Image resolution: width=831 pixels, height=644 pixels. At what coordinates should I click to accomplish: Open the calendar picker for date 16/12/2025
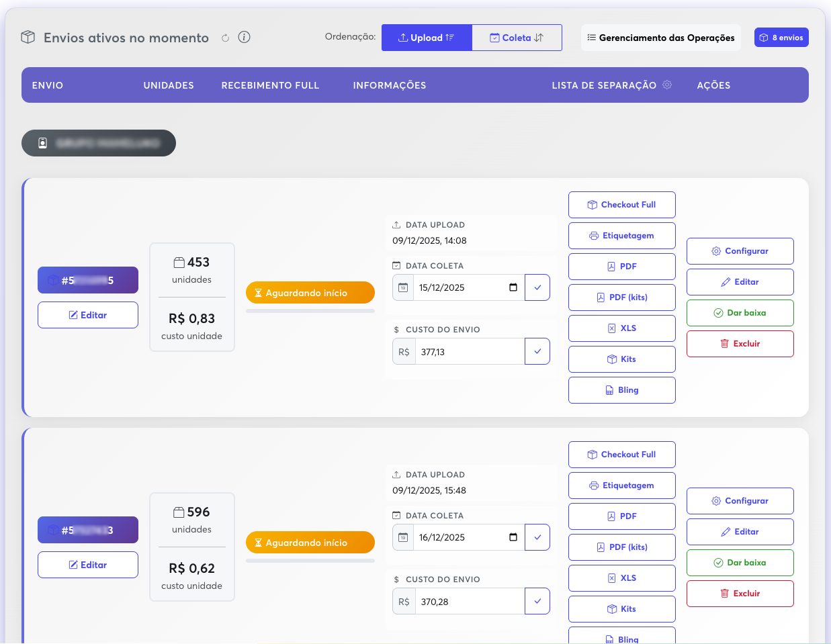pos(513,537)
